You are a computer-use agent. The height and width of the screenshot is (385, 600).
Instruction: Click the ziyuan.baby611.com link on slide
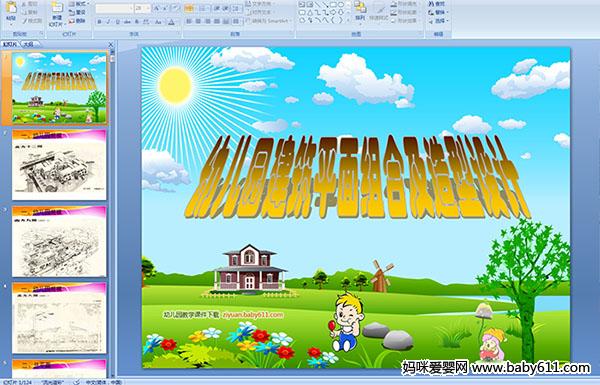point(253,315)
